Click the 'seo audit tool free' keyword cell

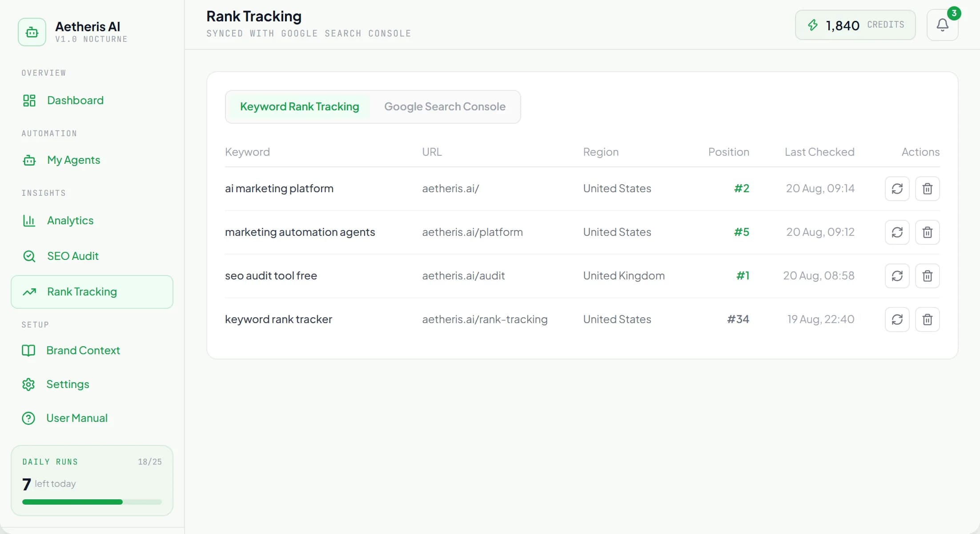pos(271,276)
